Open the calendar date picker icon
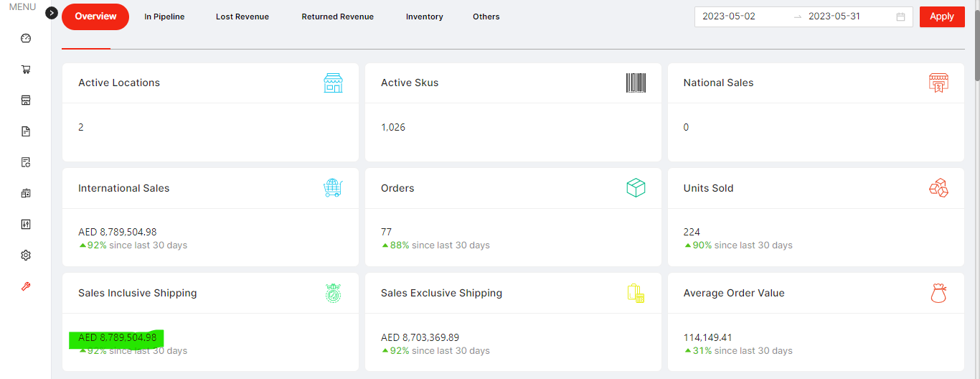980x379 pixels. (900, 17)
